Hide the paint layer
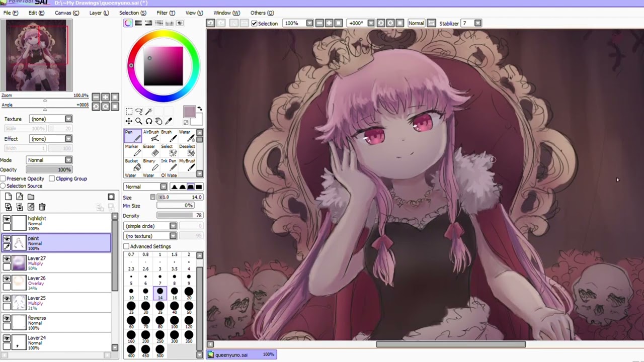 coord(7,239)
